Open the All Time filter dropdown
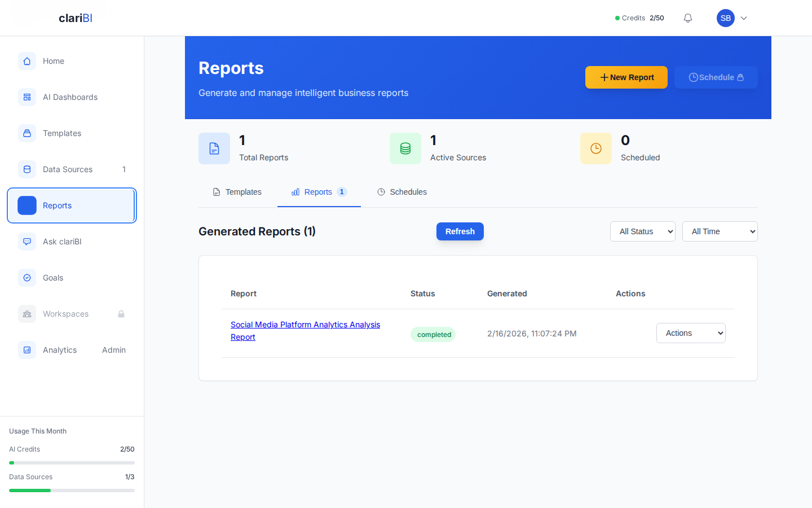The width and height of the screenshot is (812, 508). [x=720, y=231]
